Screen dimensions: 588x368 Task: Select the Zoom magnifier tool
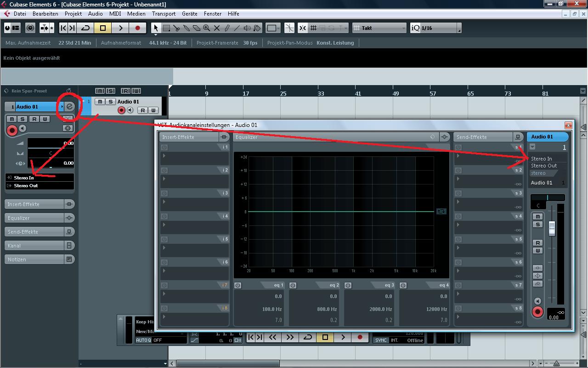coord(207,28)
